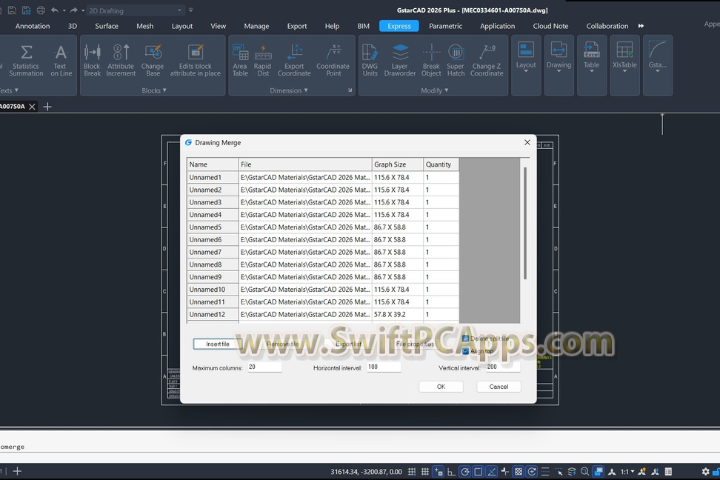Close the A00750A drawing tab

click(x=32, y=107)
